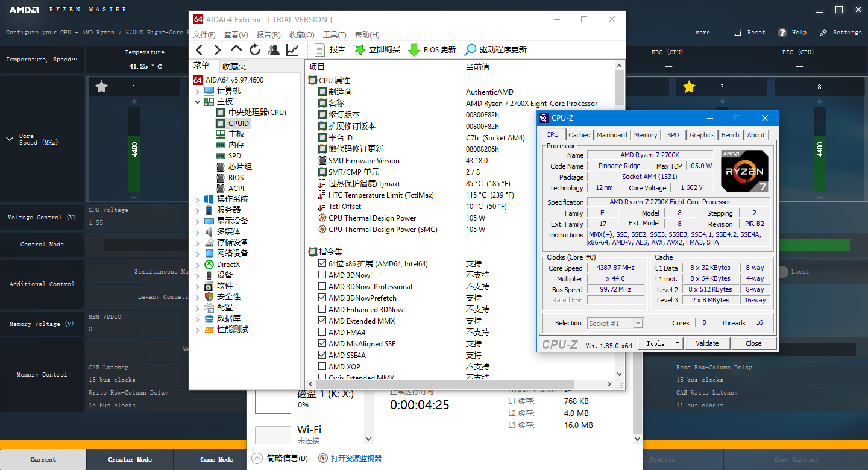
Task: Switch to 收藏夹 favorites tab in AIDA64
Action: point(234,66)
